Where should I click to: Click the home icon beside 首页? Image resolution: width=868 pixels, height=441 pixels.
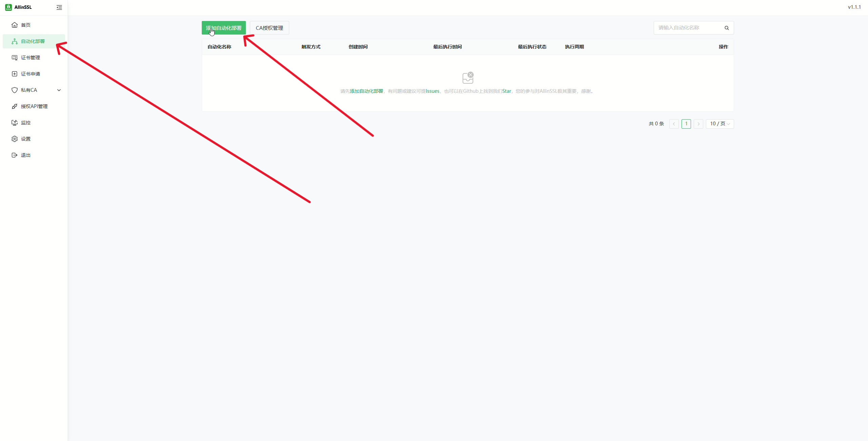coord(15,25)
